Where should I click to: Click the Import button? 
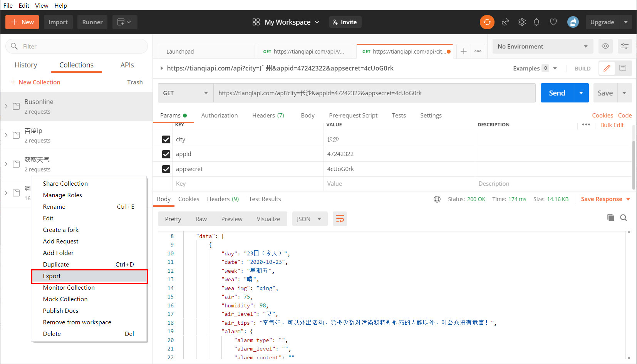coord(58,22)
